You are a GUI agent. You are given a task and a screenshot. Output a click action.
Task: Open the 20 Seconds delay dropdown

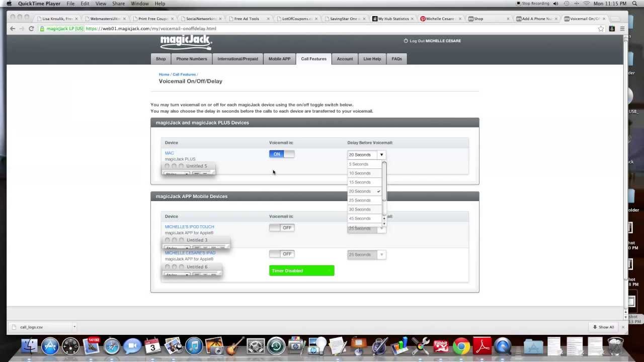click(x=366, y=155)
